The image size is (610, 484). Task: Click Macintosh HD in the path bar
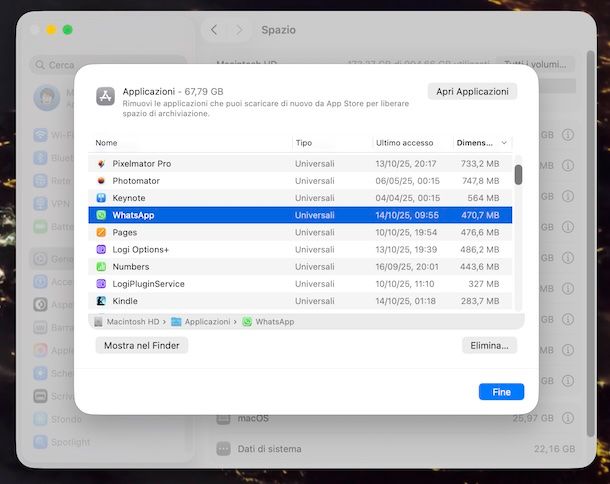(x=133, y=322)
